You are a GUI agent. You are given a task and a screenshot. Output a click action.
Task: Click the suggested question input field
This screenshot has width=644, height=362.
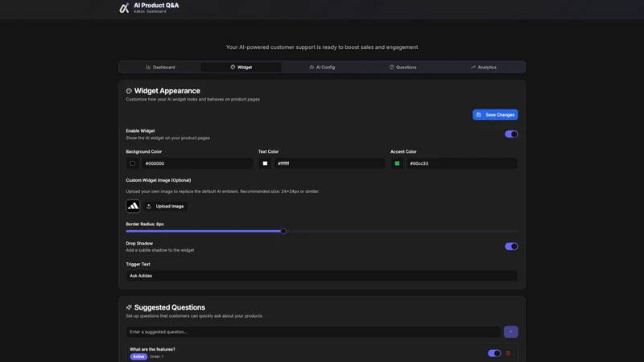(313, 331)
